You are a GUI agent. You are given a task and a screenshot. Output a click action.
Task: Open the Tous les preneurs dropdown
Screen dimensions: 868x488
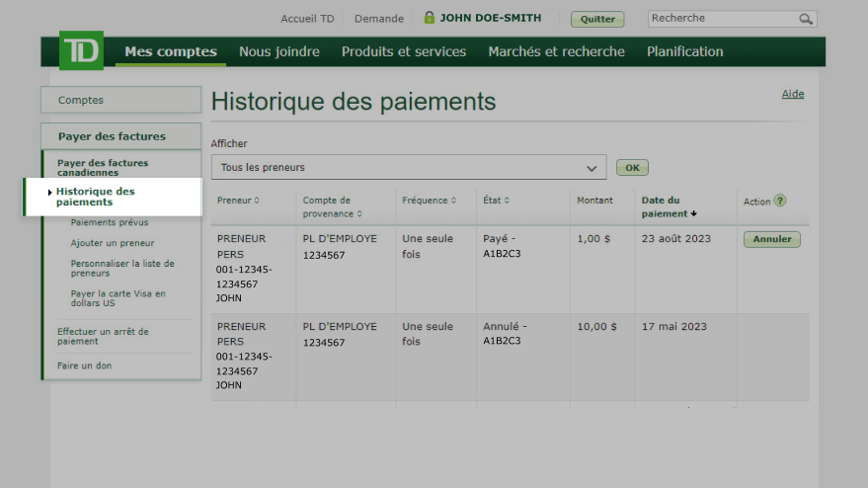click(x=409, y=167)
